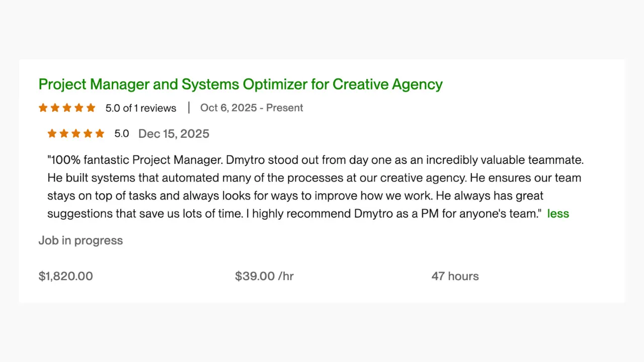
Task: Click the Job in progress status text
Action: pos(80,240)
